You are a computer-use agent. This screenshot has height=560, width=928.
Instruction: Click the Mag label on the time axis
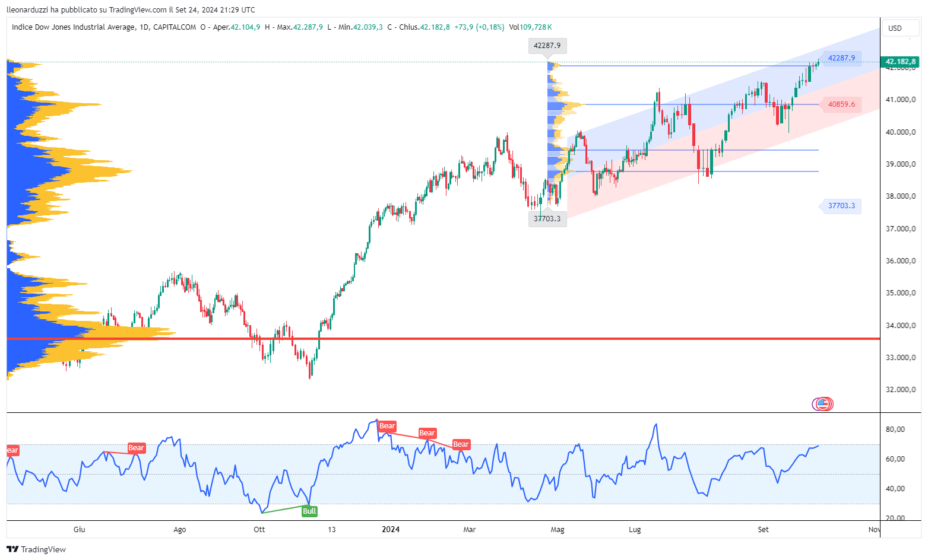click(558, 530)
